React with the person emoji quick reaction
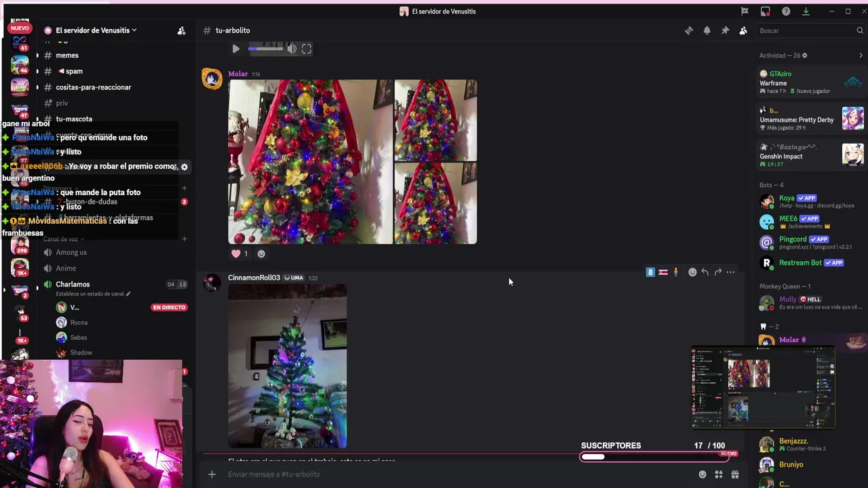868x488 pixels. 675,272
